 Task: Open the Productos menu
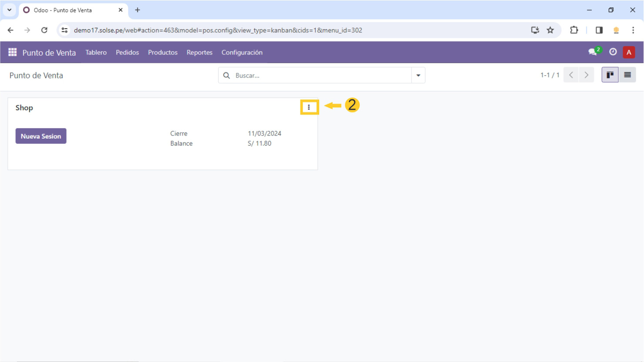coord(162,52)
